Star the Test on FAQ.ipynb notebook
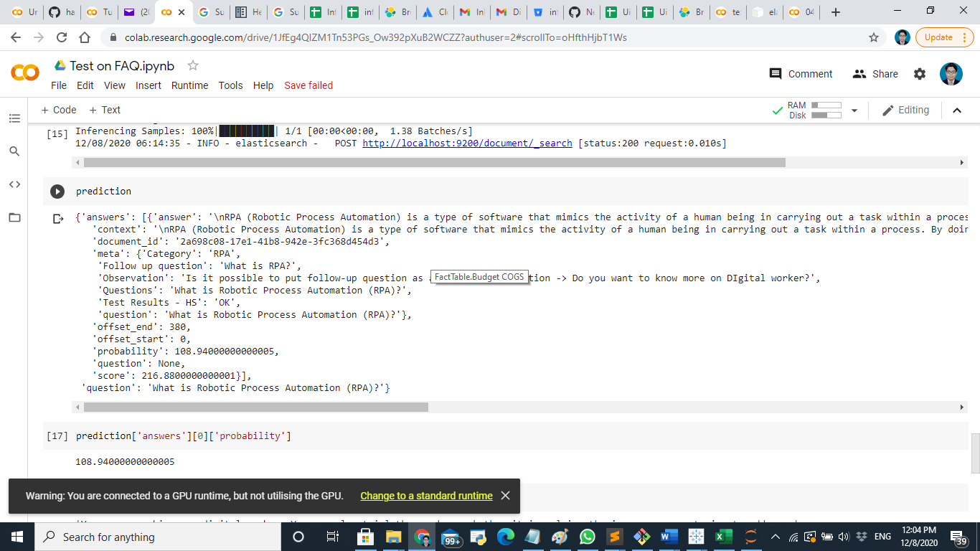This screenshot has height=551, width=980. [x=192, y=65]
